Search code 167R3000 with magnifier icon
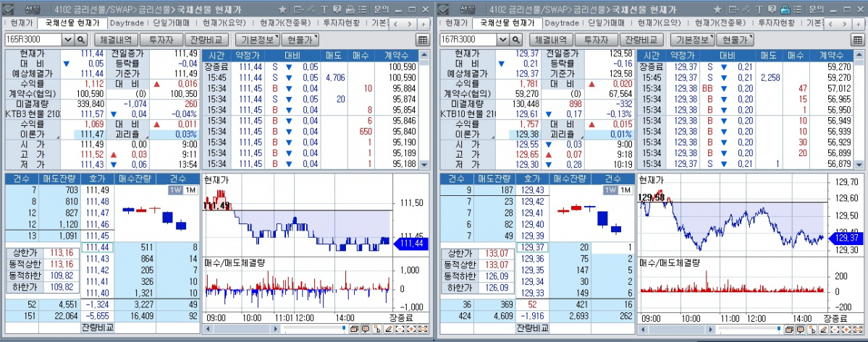The image size is (868, 342). pyautogui.click(x=516, y=39)
